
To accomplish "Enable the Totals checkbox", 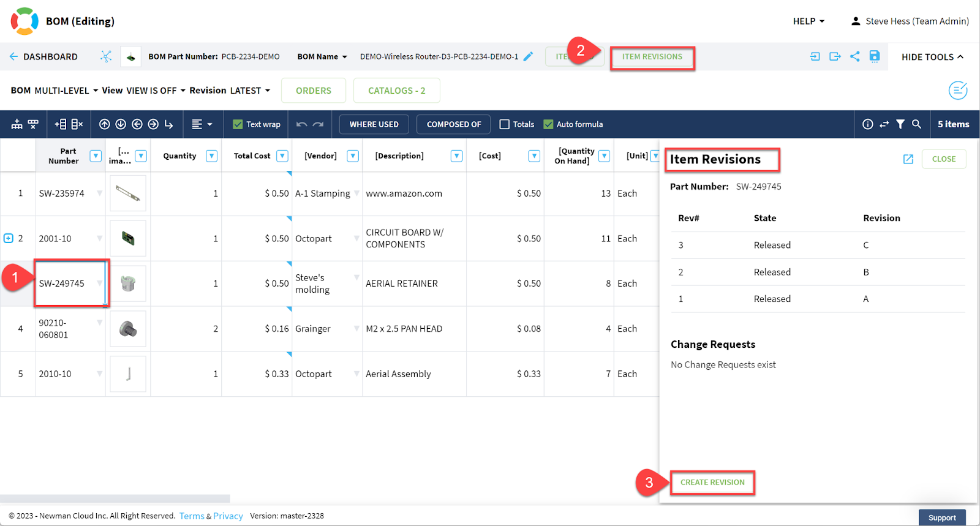I will pyautogui.click(x=505, y=124).
